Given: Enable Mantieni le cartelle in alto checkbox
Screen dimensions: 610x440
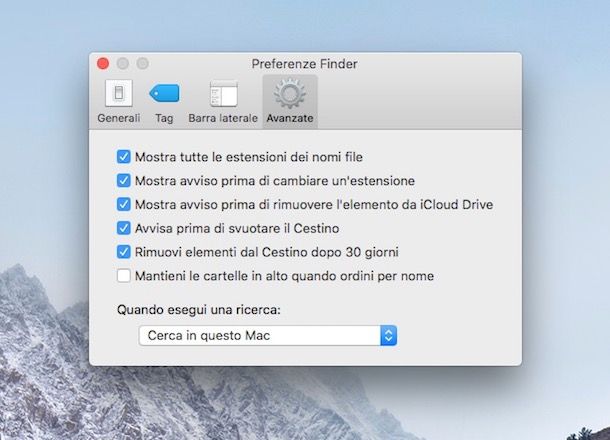Looking at the screenshot, I should point(124,276).
